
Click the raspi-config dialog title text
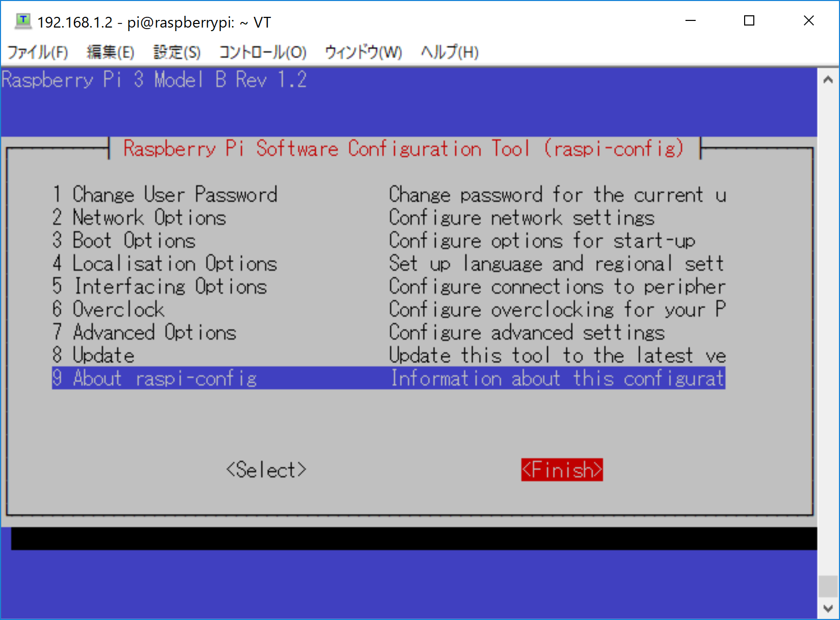(403, 148)
